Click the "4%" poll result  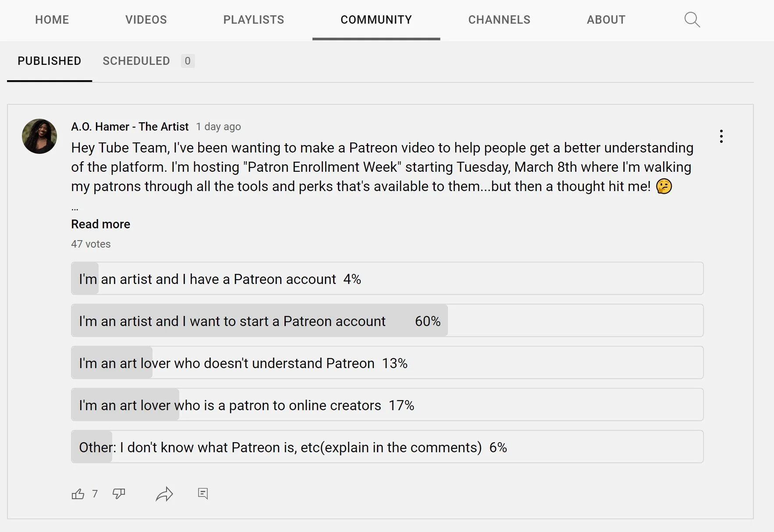[x=352, y=279]
